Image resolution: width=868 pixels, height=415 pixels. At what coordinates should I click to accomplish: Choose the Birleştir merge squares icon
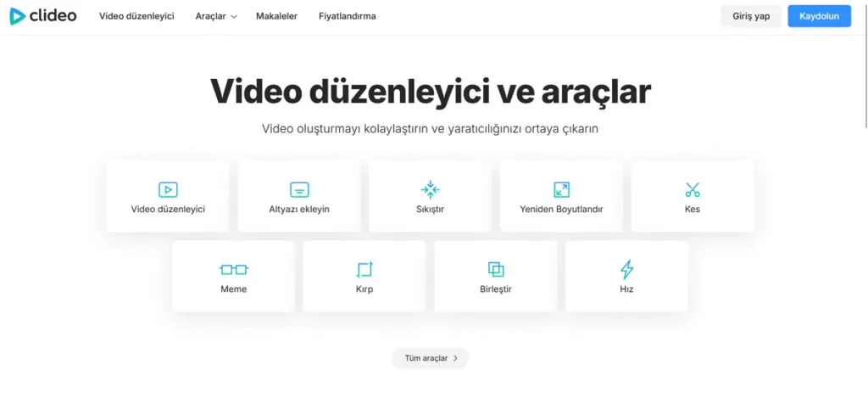pos(496,269)
